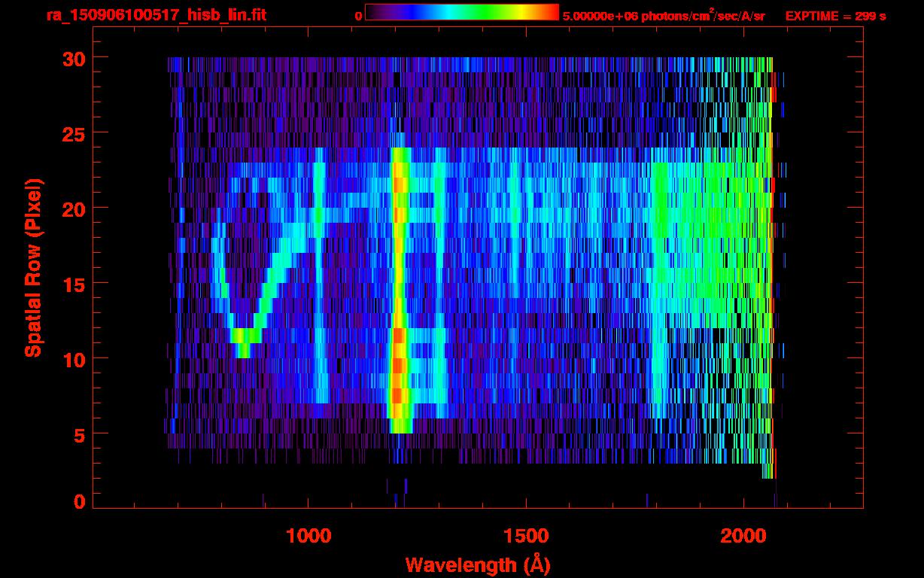Click the rainbow color scale bar
924x578 pixels.
pyautogui.click(x=461, y=12)
